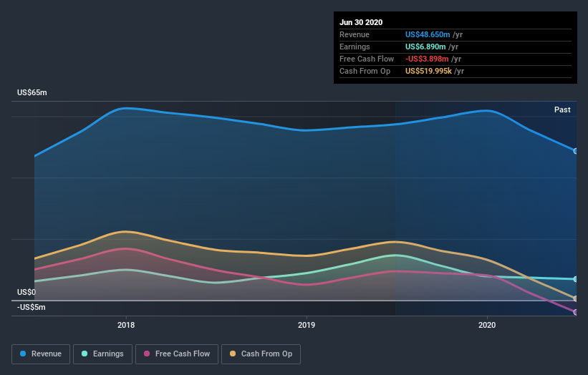Click the Revenue endpoint marker on chart

pyautogui.click(x=576, y=151)
